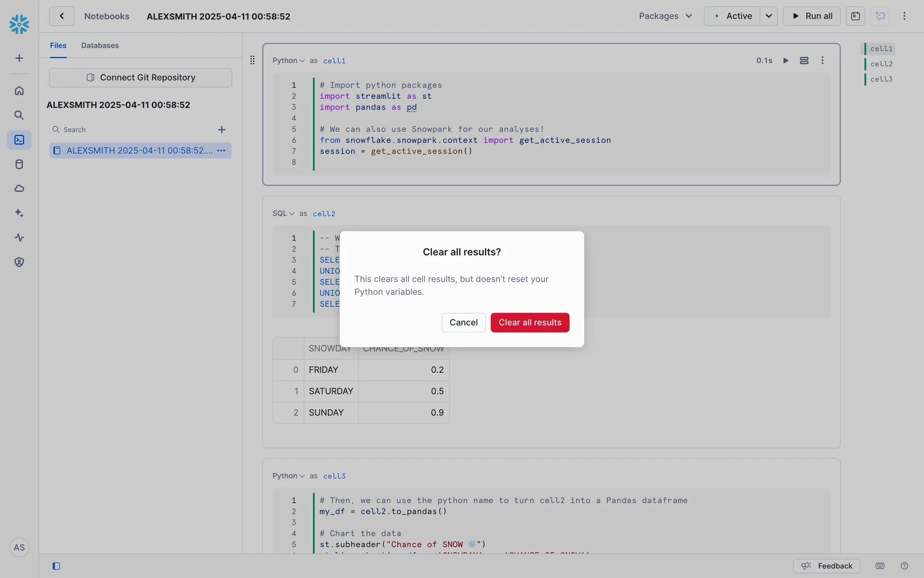The width and height of the screenshot is (924, 578).
Task: Open the AI & ML sparkle icon
Action: [19, 213]
